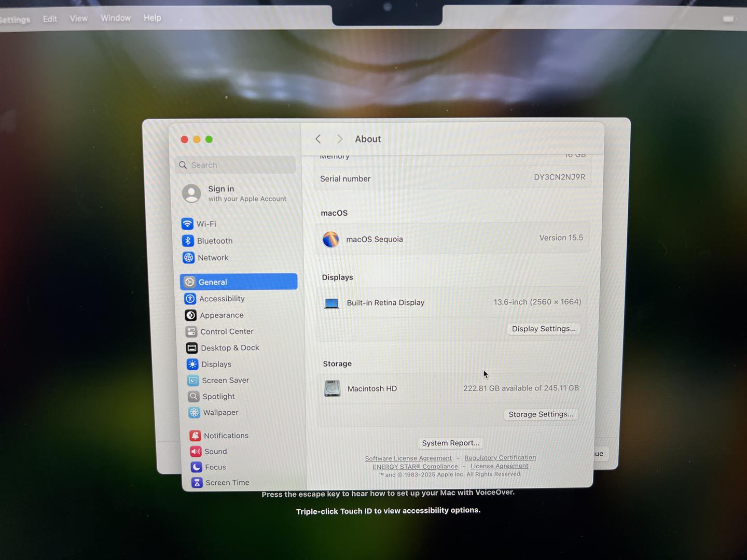The width and height of the screenshot is (747, 560).
Task: Open the Window menu
Action: tap(116, 18)
